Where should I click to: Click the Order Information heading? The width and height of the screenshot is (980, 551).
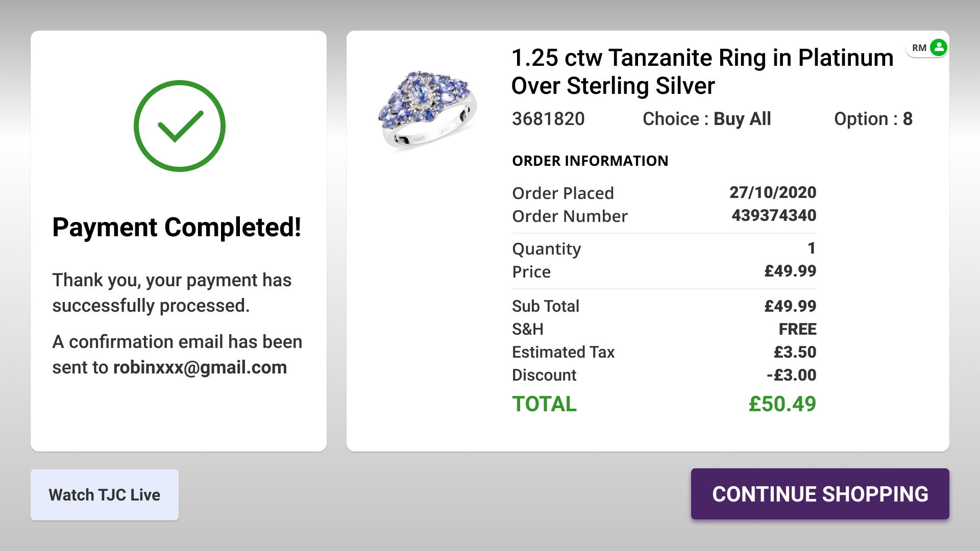(x=590, y=161)
